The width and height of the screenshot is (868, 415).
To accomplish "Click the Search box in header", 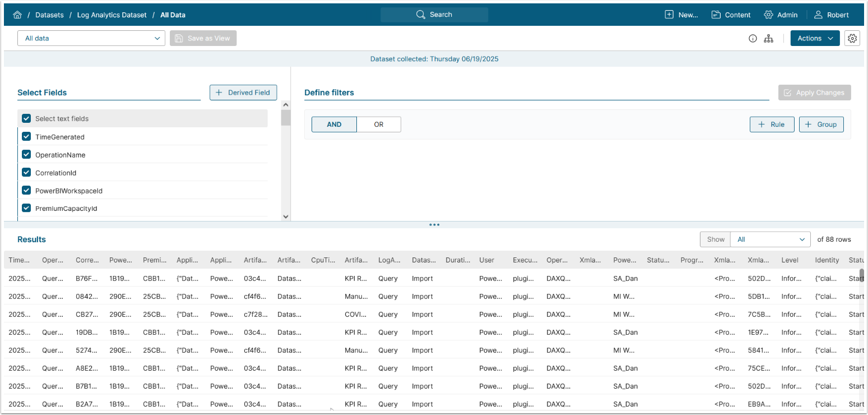I will pyautogui.click(x=434, y=15).
